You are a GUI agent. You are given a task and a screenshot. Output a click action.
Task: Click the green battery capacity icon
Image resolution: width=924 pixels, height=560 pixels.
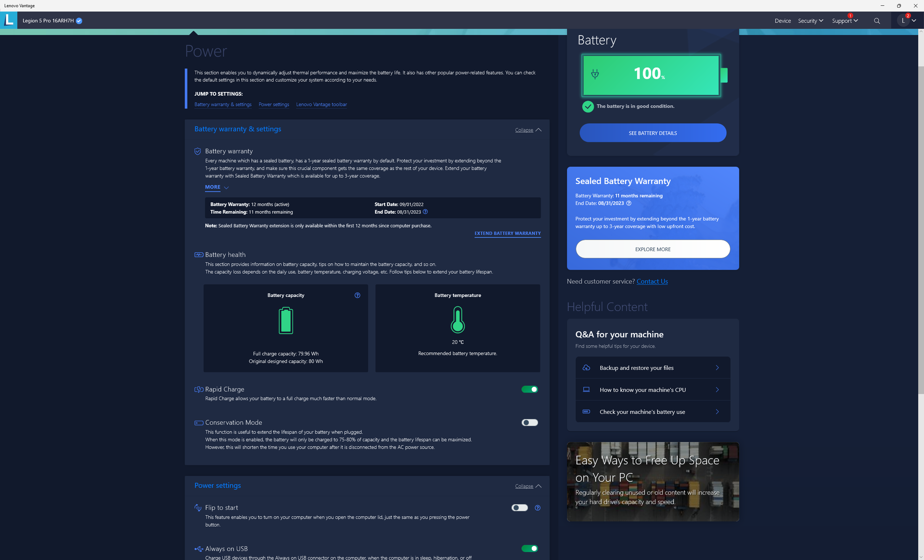286,321
